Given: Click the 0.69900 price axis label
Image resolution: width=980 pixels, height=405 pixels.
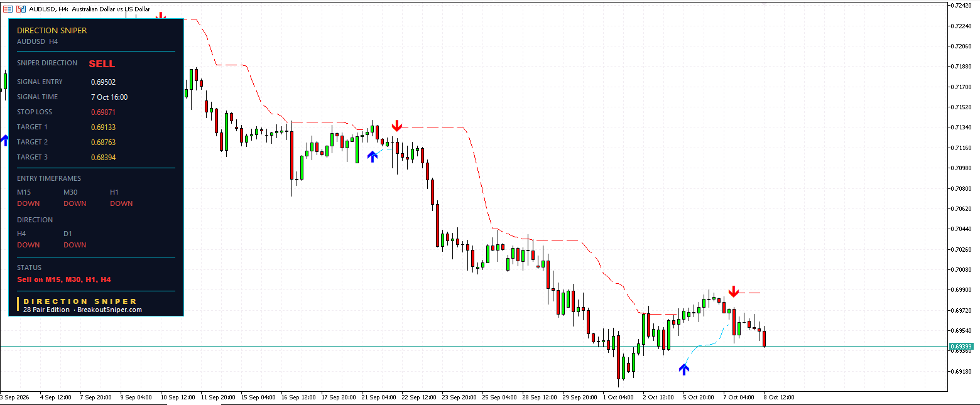Looking at the screenshot, I should point(962,290).
